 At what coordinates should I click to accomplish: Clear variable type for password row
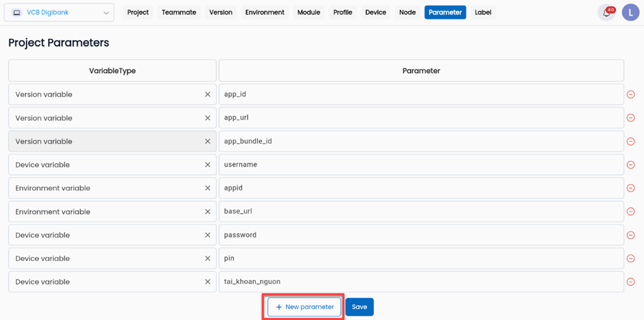(x=208, y=235)
